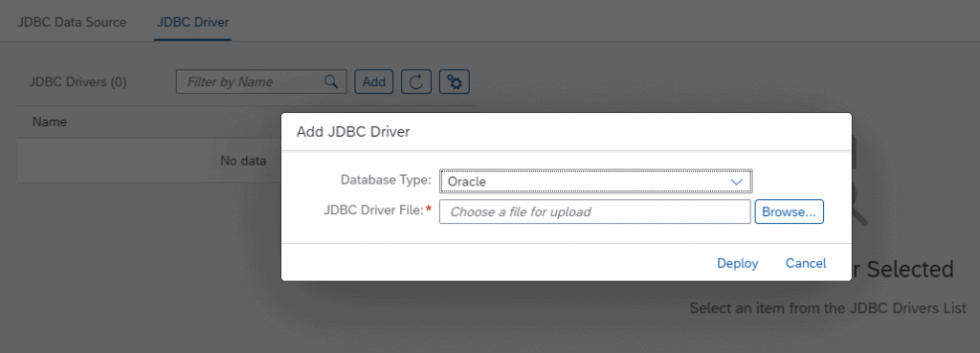Expand the Database Type dropdown arrow
The width and height of the screenshot is (980, 353).
(x=737, y=181)
